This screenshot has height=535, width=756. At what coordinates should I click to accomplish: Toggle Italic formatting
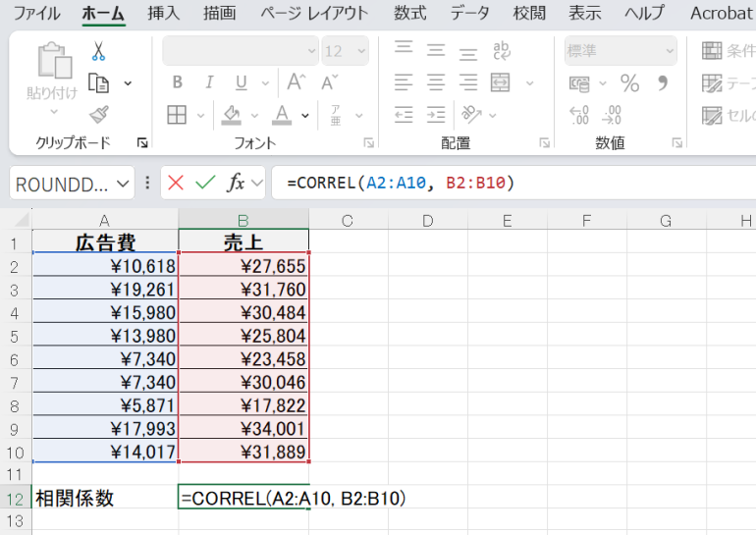[x=209, y=82]
